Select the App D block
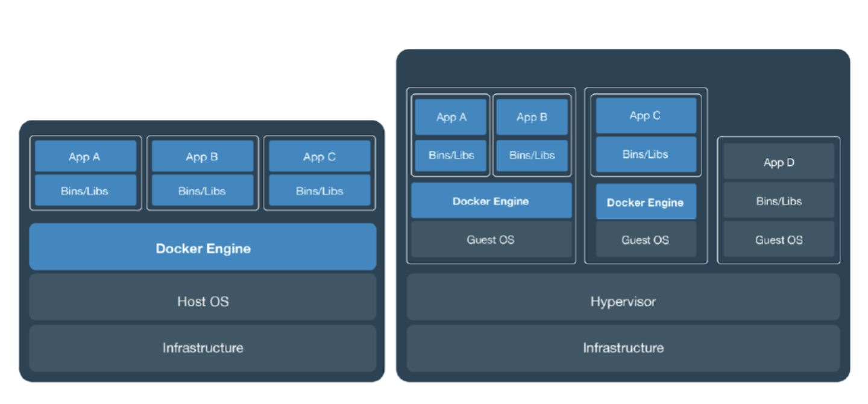This screenshot has width=868, height=404. pos(778,162)
